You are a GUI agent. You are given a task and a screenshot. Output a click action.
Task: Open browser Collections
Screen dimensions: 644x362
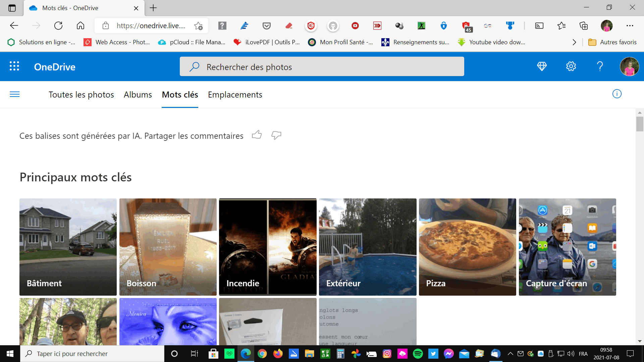pos(584,26)
